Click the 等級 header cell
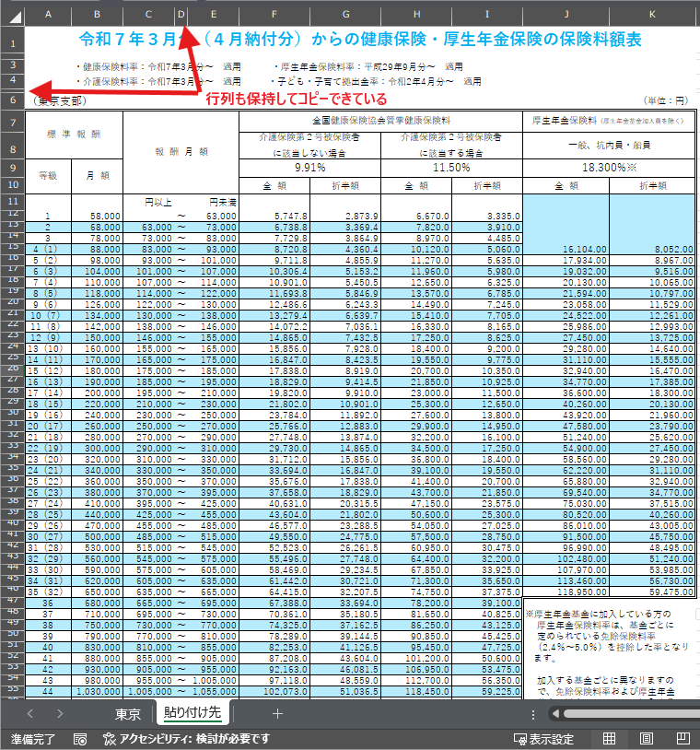700x750 pixels. click(x=48, y=176)
